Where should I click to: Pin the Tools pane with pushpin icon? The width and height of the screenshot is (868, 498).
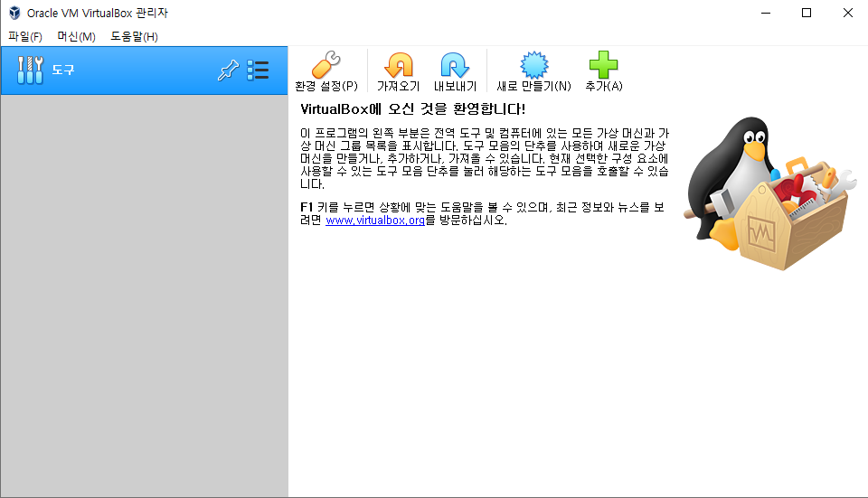(228, 70)
